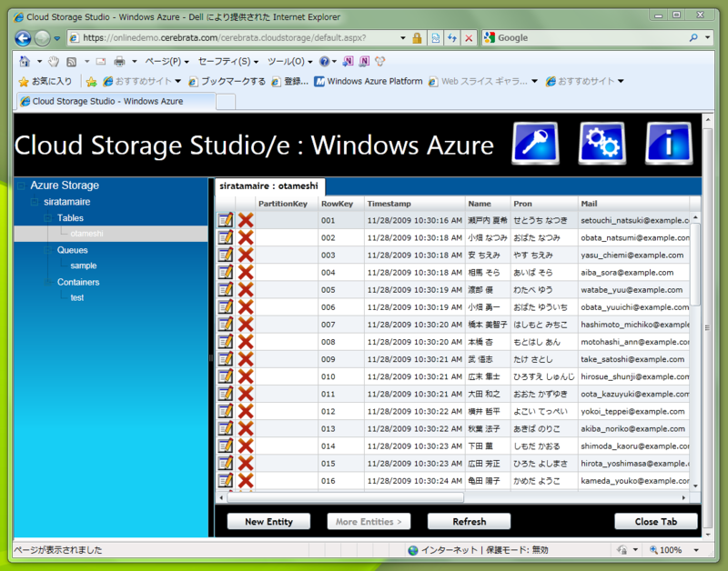The image size is (728, 571).
Task: Open the セーフティ(S) menu
Action: 228,61
